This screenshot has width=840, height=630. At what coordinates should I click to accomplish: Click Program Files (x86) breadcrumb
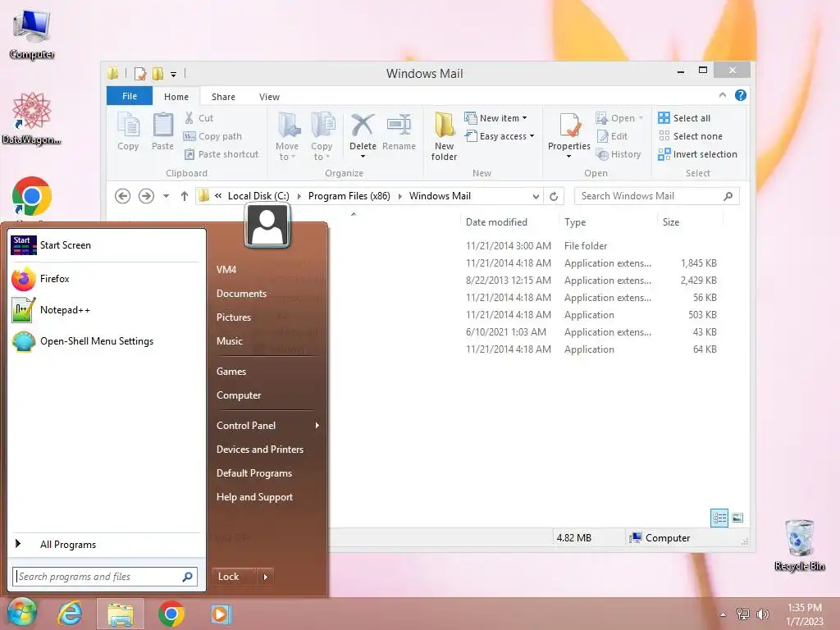point(349,196)
